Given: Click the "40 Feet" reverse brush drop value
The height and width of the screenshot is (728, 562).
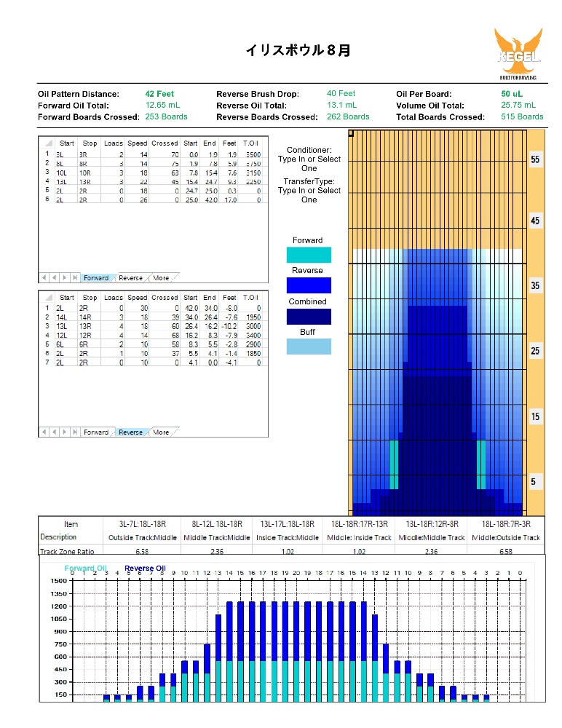Looking at the screenshot, I should [341, 93].
